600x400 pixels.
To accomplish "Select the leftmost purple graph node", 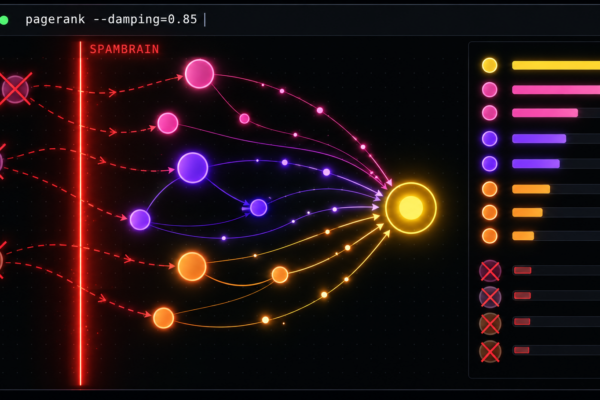I will point(140,220).
